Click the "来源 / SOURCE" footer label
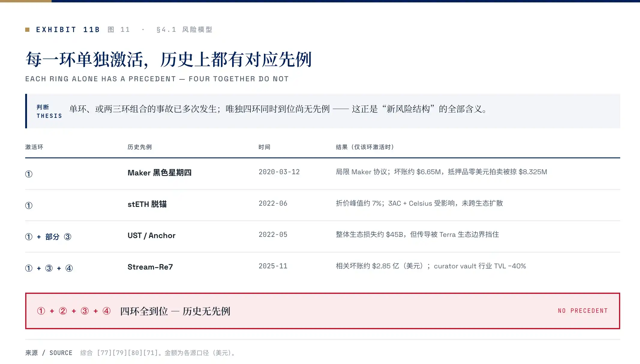This screenshot has width=640, height=364. [x=49, y=353]
